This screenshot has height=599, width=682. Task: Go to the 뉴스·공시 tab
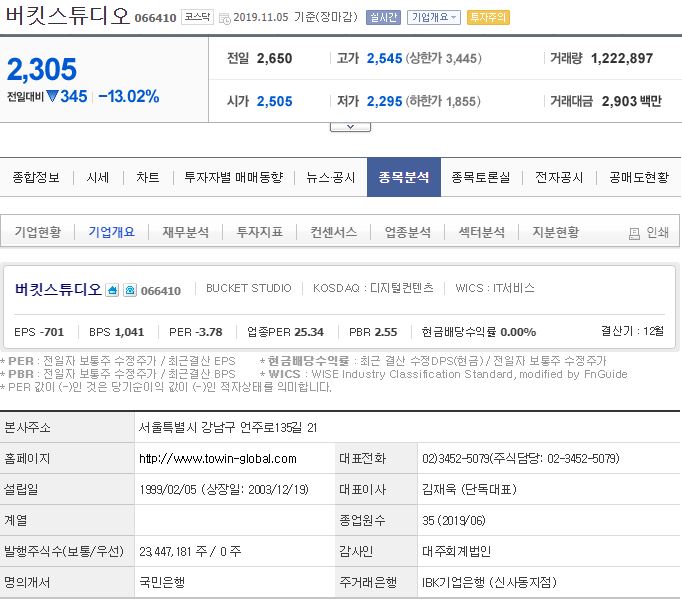pyautogui.click(x=331, y=177)
